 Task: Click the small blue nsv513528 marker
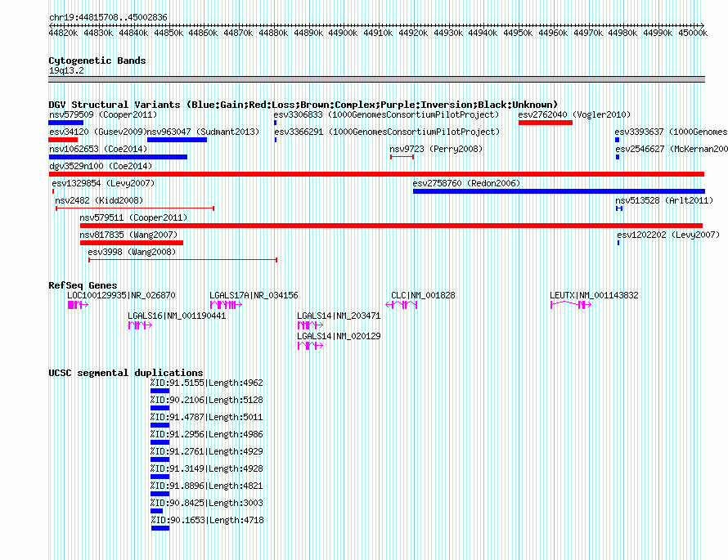pos(619,208)
